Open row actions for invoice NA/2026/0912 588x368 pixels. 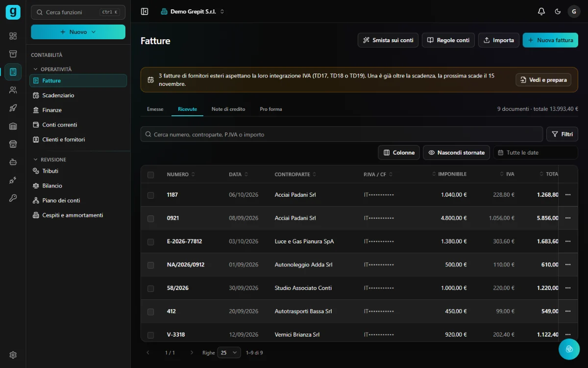568,264
